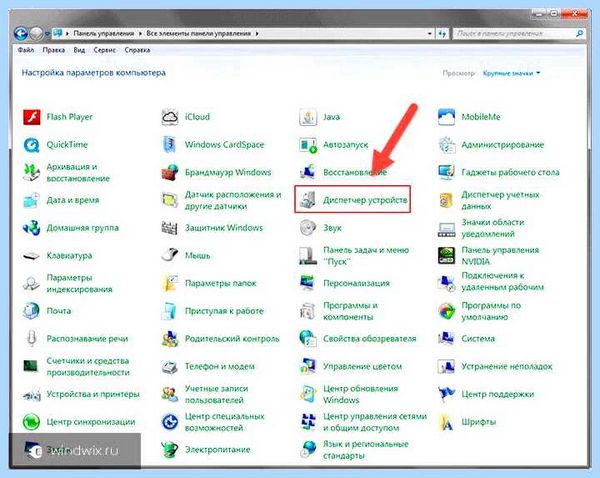Open the Flash Player icon

point(32,117)
